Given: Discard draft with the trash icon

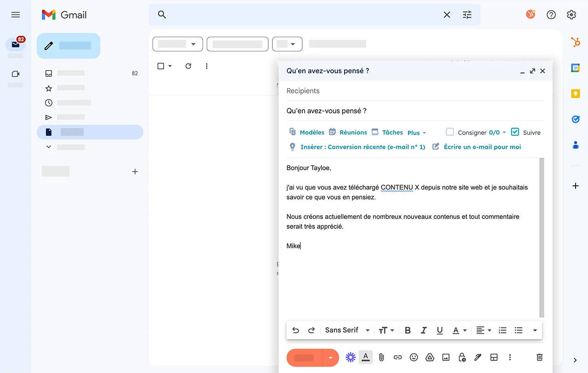Looking at the screenshot, I should tap(540, 357).
